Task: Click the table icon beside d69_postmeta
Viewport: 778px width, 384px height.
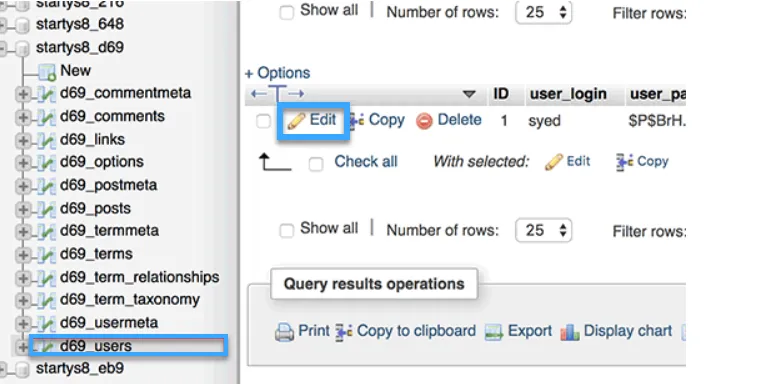Action: pyautogui.click(x=46, y=186)
